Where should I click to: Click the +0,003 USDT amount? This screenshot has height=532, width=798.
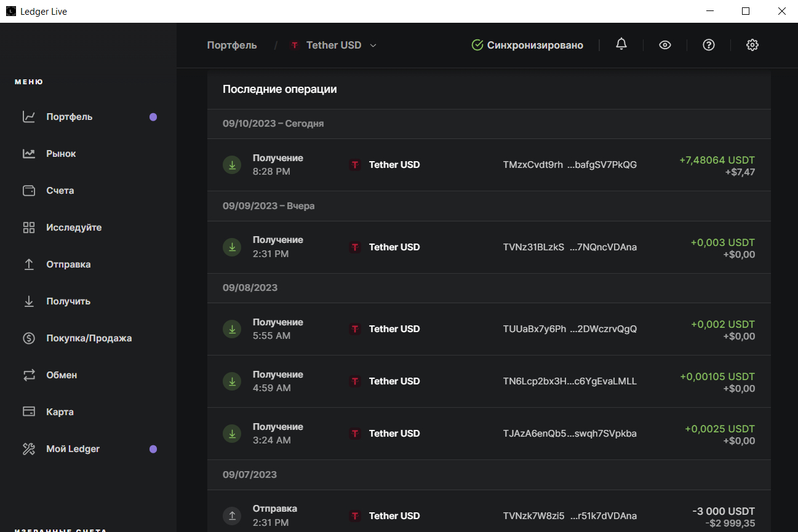tap(722, 242)
